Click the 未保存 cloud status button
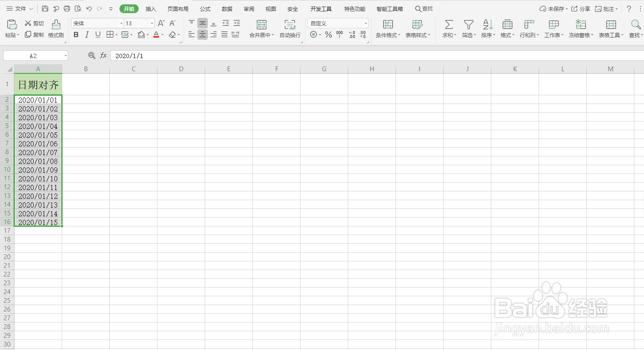This screenshot has height=350, width=644. point(553,9)
